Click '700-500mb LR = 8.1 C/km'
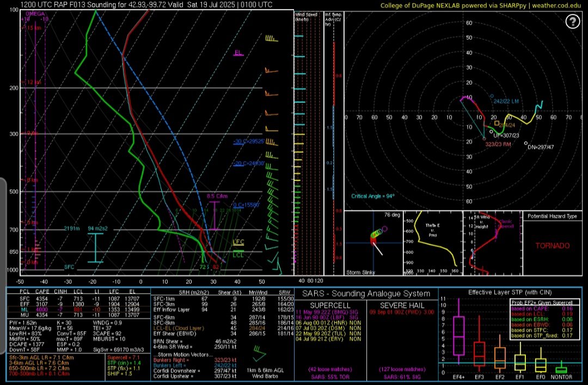 pos(40,374)
